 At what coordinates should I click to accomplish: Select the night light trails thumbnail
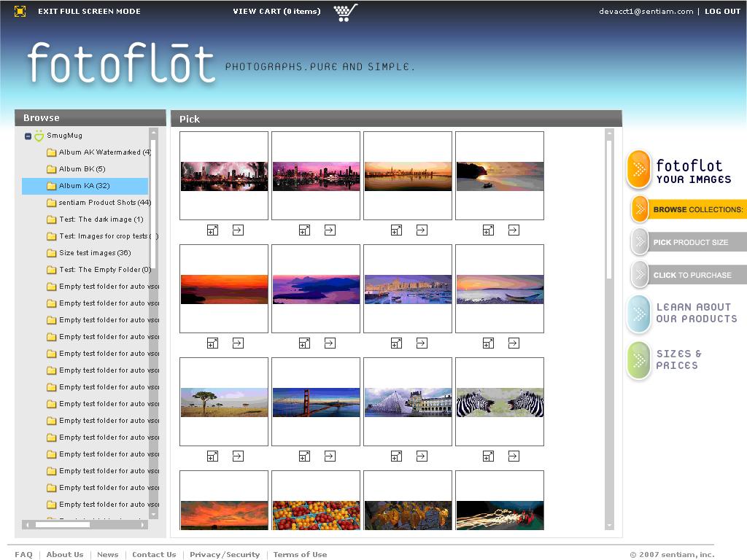click(500, 500)
